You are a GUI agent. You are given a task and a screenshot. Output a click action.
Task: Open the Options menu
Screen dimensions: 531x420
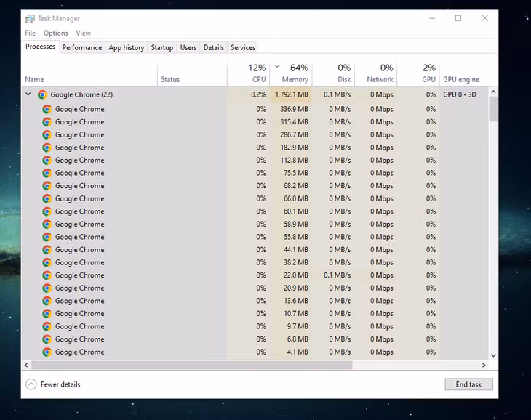click(56, 33)
